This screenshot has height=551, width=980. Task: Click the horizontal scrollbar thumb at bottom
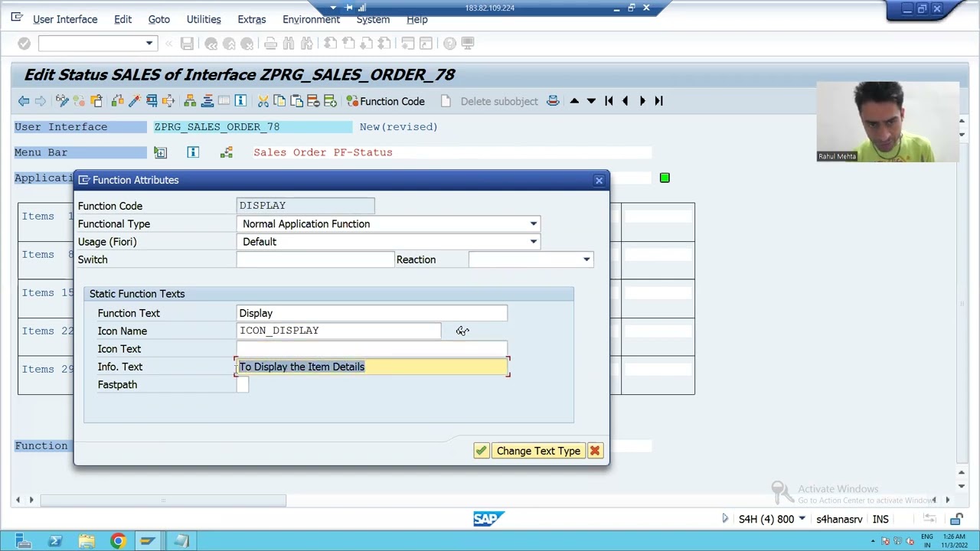coord(163,500)
